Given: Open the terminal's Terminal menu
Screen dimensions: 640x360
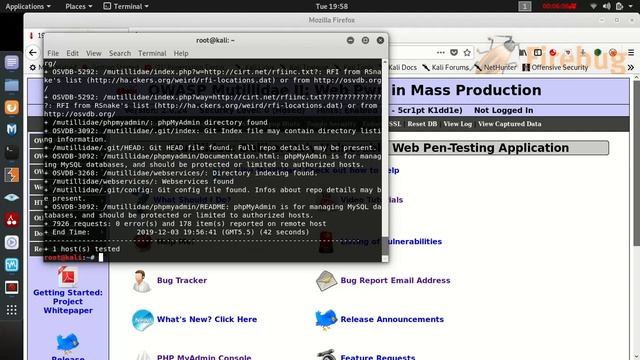Looking at the screenshot, I should [152, 53].
